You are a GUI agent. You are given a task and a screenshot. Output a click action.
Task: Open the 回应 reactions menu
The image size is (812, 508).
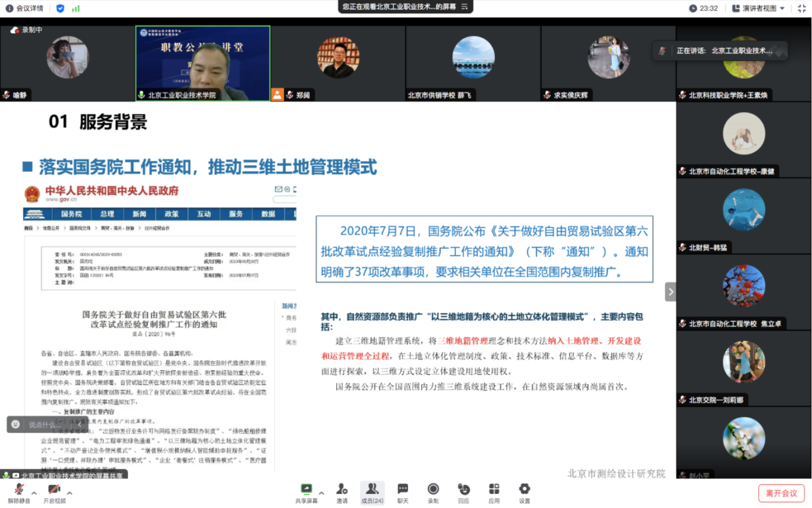click(464, 493)
